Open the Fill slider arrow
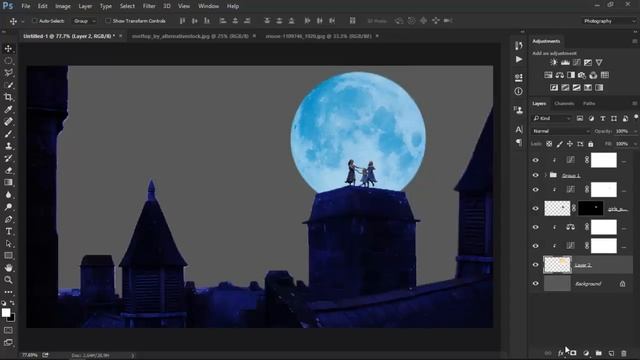Image resolution: width=640 pixels, height=360 pixels. click(x=635, y=144)
